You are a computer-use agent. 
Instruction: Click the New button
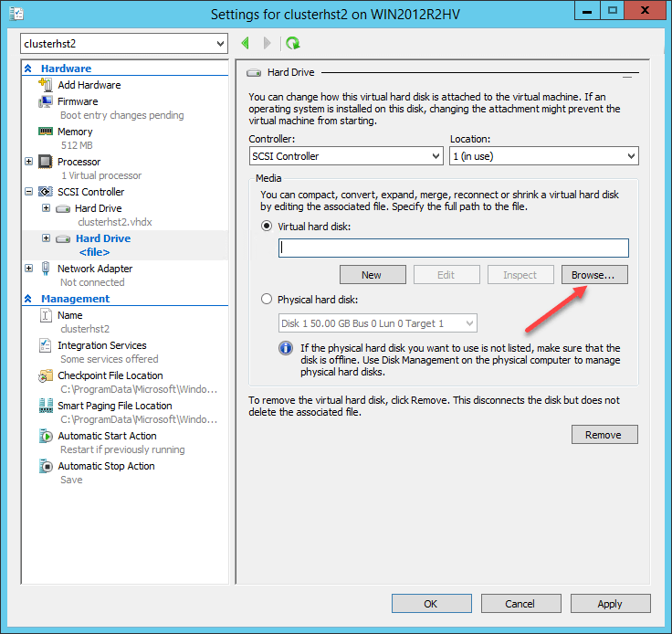point(373,275)
